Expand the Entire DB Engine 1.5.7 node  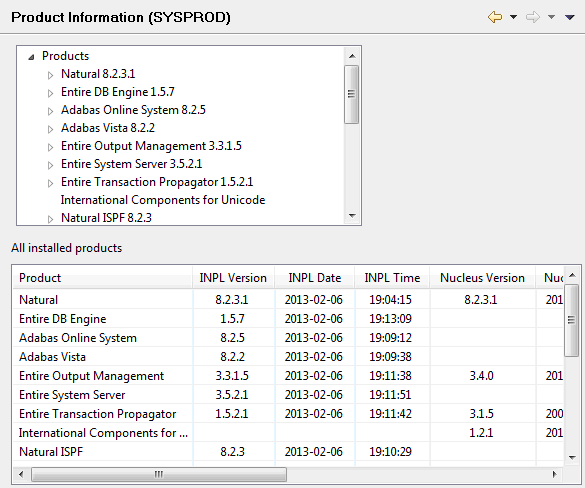tap(50, 93)
